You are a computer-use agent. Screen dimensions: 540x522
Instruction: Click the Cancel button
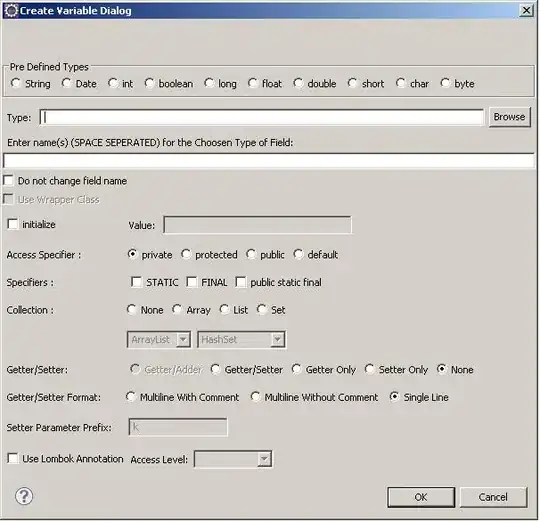pyautogui.click(x=493, y=497)
